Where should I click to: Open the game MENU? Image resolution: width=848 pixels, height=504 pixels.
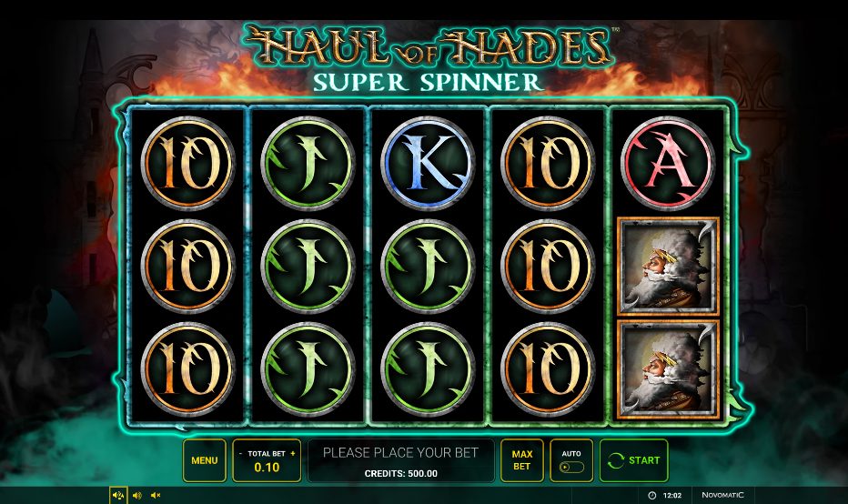coord(204,460)
